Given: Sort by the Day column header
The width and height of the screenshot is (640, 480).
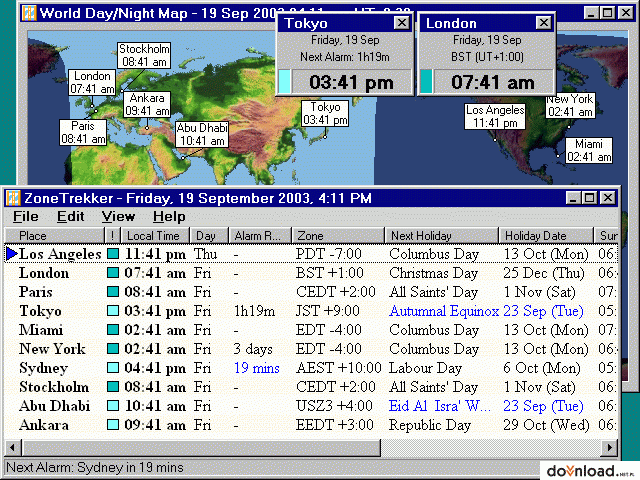Looking at the screenshot, I should point(209,236).
